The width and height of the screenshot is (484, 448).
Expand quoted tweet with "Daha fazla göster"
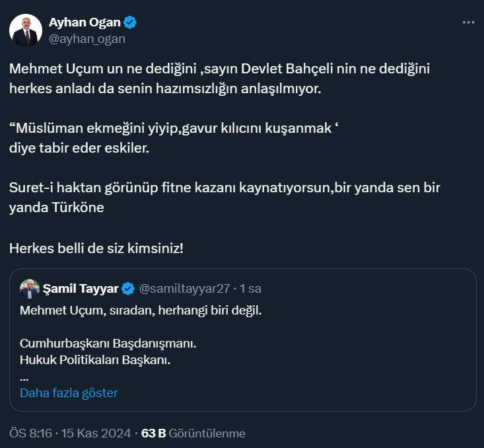tap(69, 393)
